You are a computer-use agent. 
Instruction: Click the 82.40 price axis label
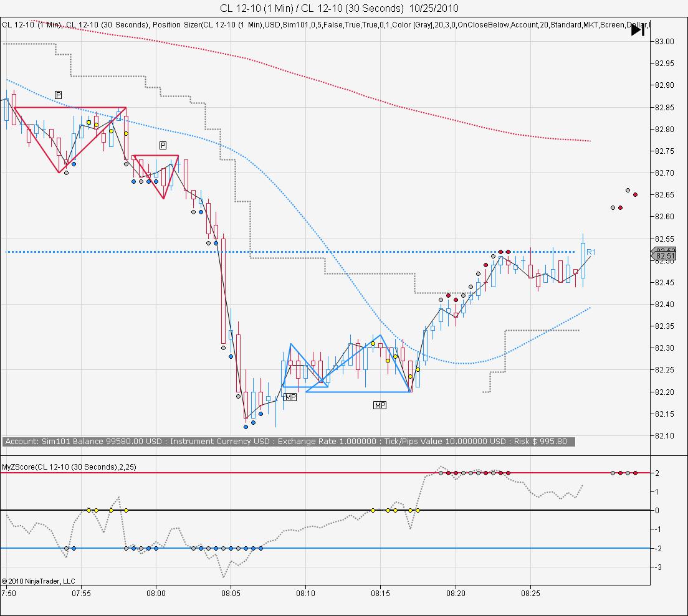point(664,305)
